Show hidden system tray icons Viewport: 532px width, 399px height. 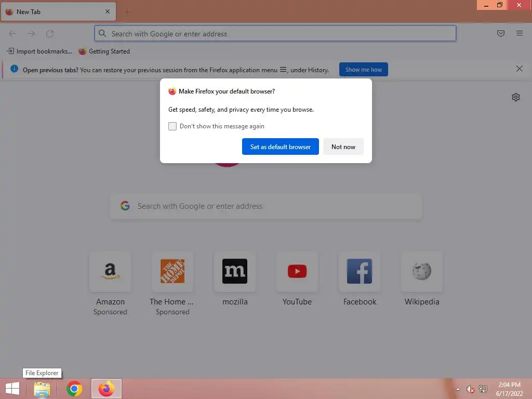pos(458,389)
